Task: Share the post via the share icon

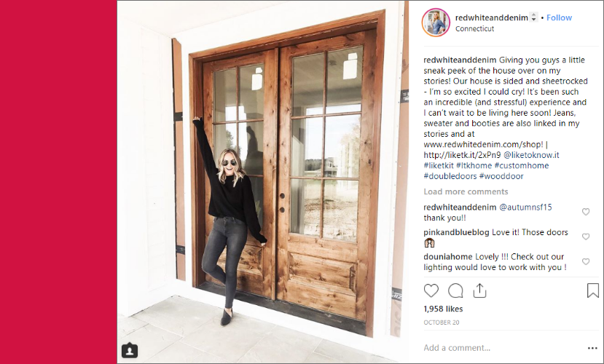Action: point(479,290)
